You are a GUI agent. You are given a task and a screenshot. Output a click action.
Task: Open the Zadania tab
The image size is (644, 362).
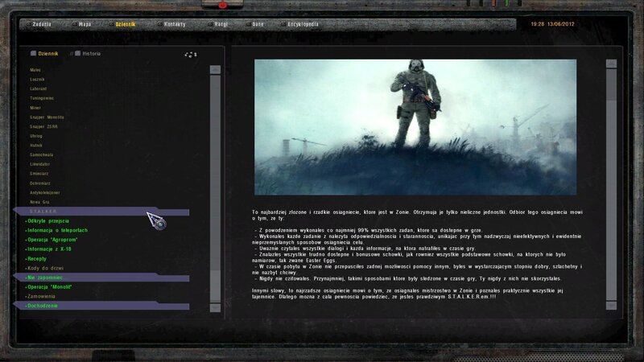[x=42, y=24]
